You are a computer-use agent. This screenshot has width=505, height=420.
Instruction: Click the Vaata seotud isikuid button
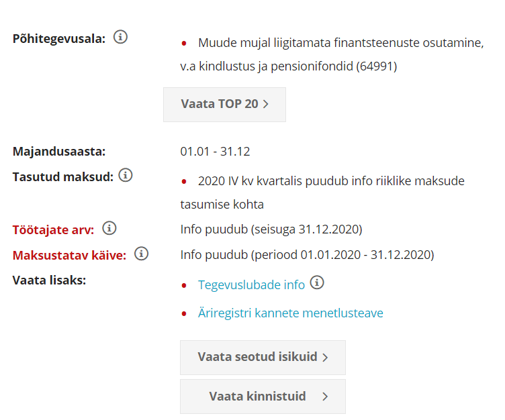[x=263, y=358]
